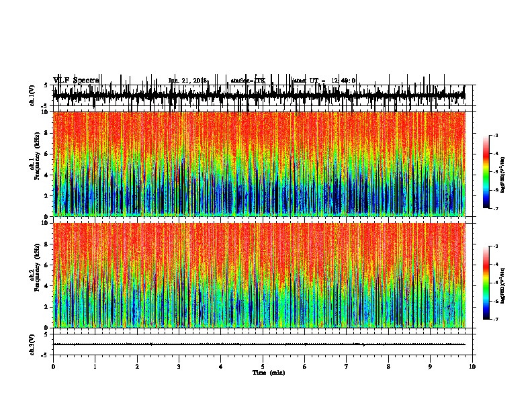The width and height of the screenshot is (532, 411).
Task: Click the date label 'Jan. 21, 2018'
Action: 187,81
